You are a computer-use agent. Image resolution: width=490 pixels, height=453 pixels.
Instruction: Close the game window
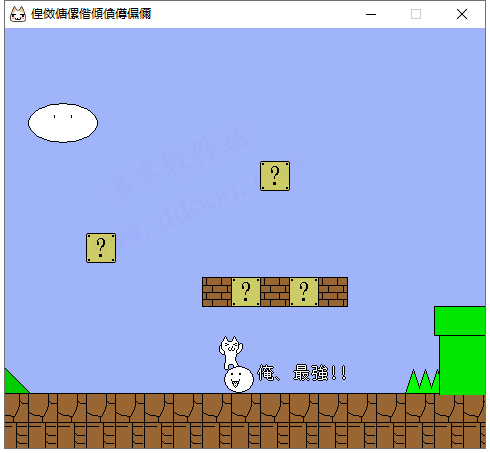462,14
